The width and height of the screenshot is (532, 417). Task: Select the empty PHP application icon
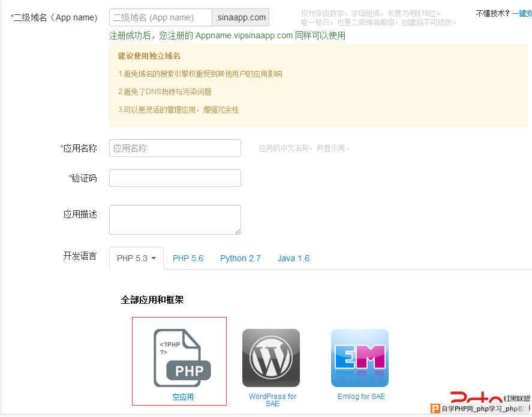pos(182,358)
